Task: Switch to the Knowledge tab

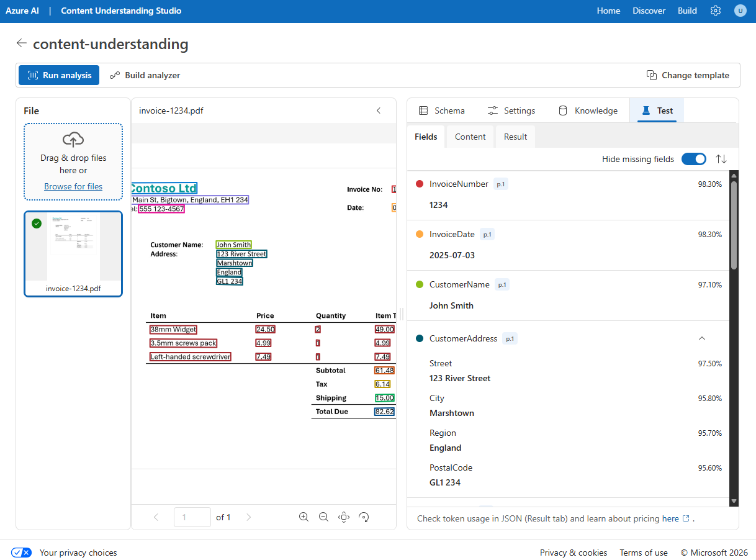Action: click(x=588, y=110)
